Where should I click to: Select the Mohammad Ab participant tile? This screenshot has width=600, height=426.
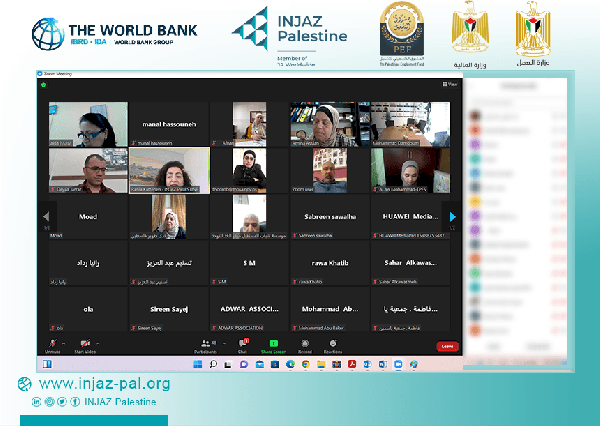[x=330, y=309]
